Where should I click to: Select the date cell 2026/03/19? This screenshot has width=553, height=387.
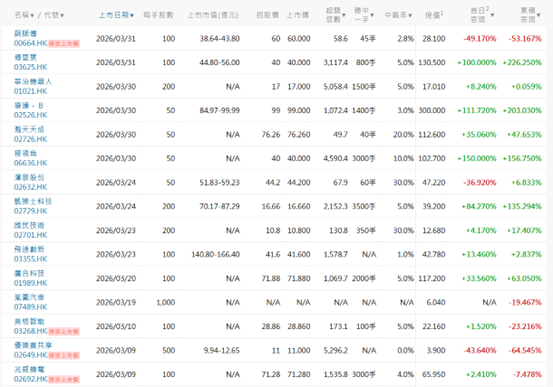116,303
